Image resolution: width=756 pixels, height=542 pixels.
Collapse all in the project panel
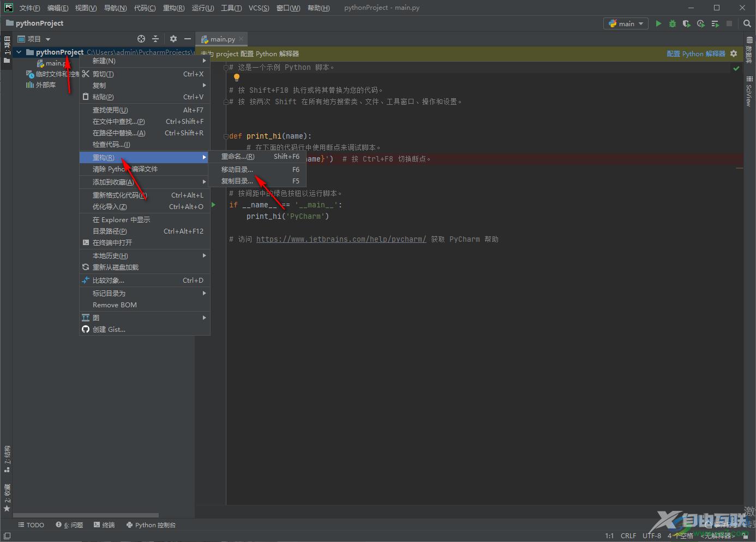(x=155, y=39)
